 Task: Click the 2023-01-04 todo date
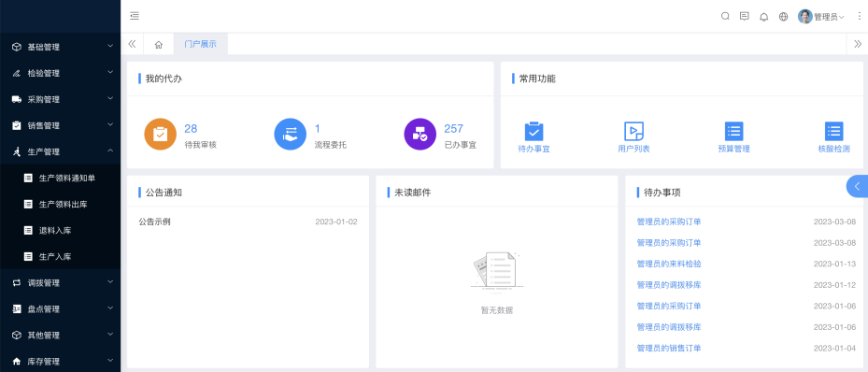(x=834, y=348)
